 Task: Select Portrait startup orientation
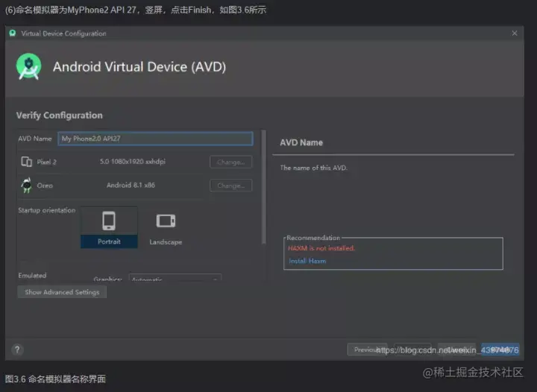coord(109,227)
